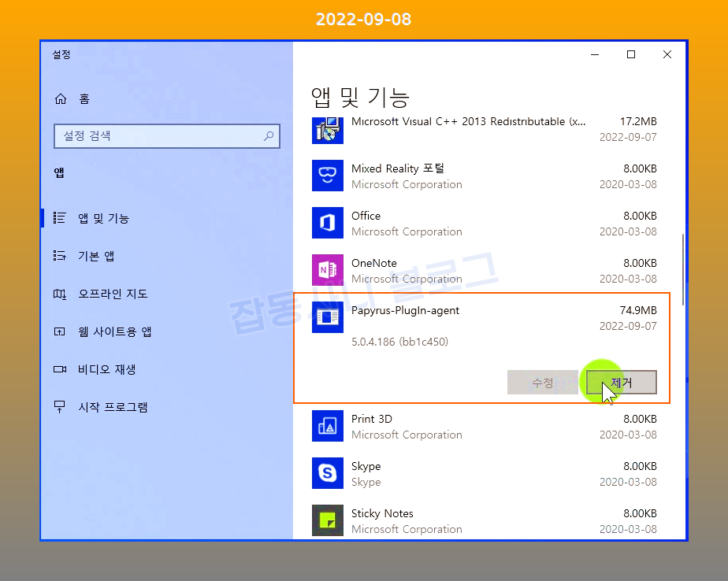This screenshot has height=581, width=728.
Task: Click the 시작 프로그램 icon
Action: pos(59,407)
